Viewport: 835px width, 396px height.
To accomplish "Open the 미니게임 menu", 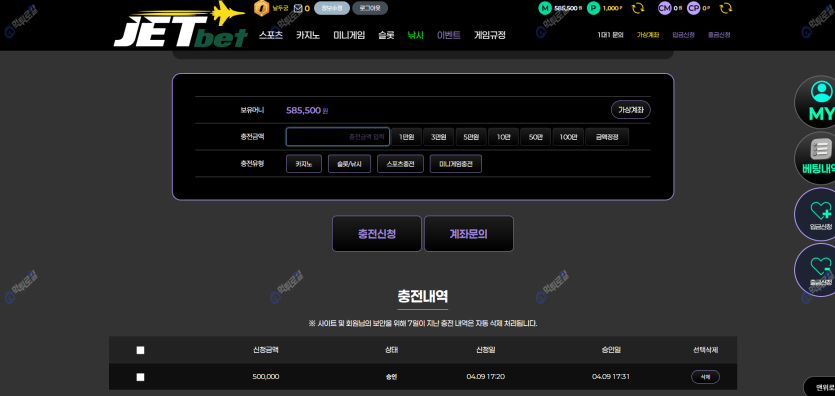I will point(349,35).
